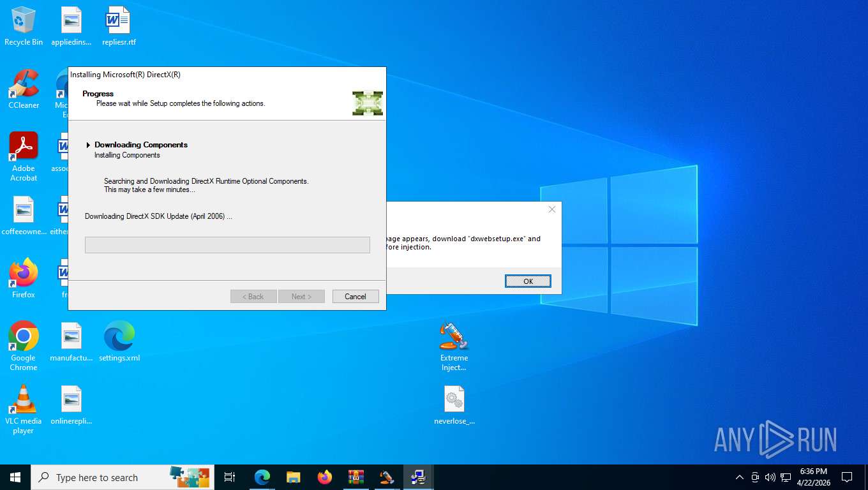Click Cancel in DirectX installer
This screenshot has width=868, height=490.
click(355, 297)
